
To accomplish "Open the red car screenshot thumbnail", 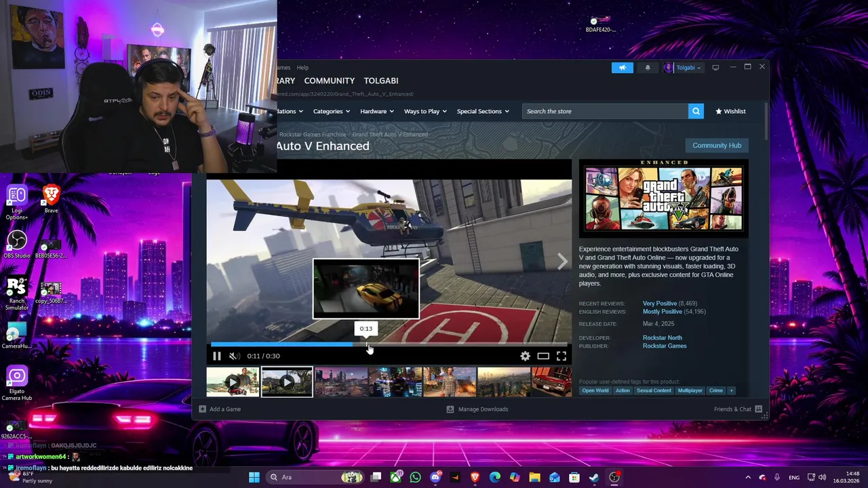I will click(x=551, y=382).
